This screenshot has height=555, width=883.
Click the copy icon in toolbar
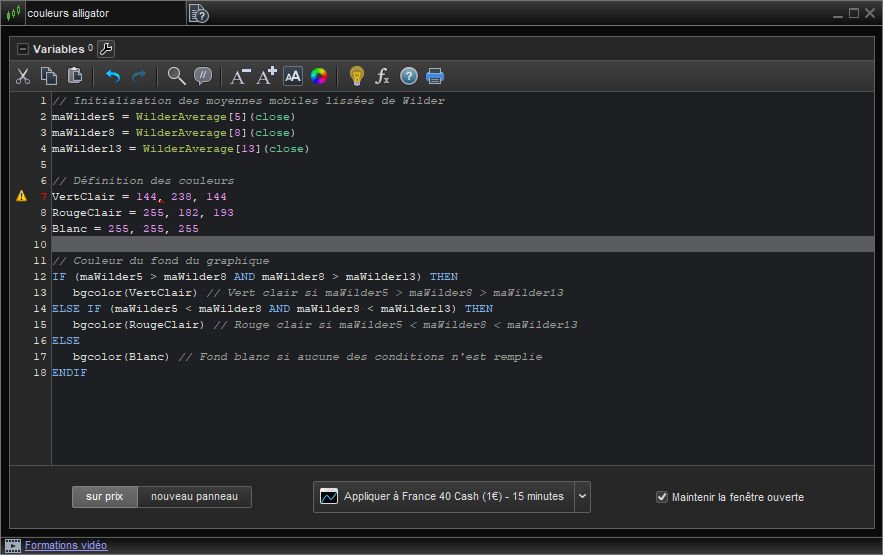(49, 76)
